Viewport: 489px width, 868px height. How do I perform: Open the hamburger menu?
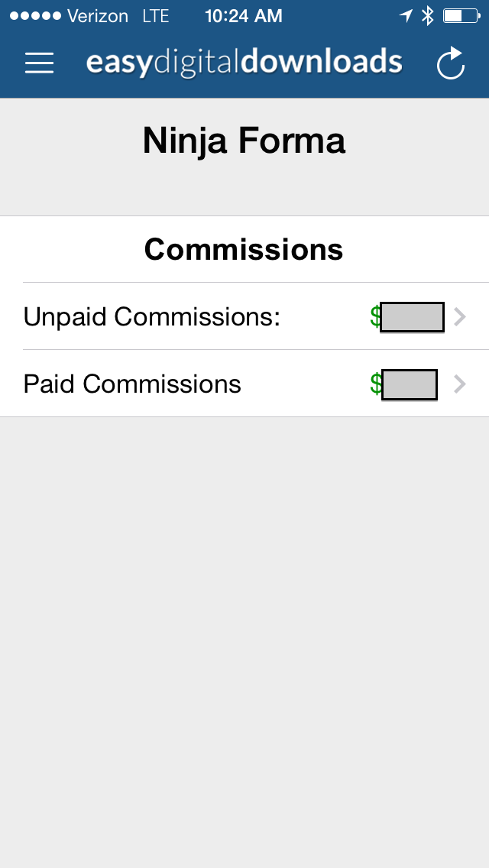(39, 63)
